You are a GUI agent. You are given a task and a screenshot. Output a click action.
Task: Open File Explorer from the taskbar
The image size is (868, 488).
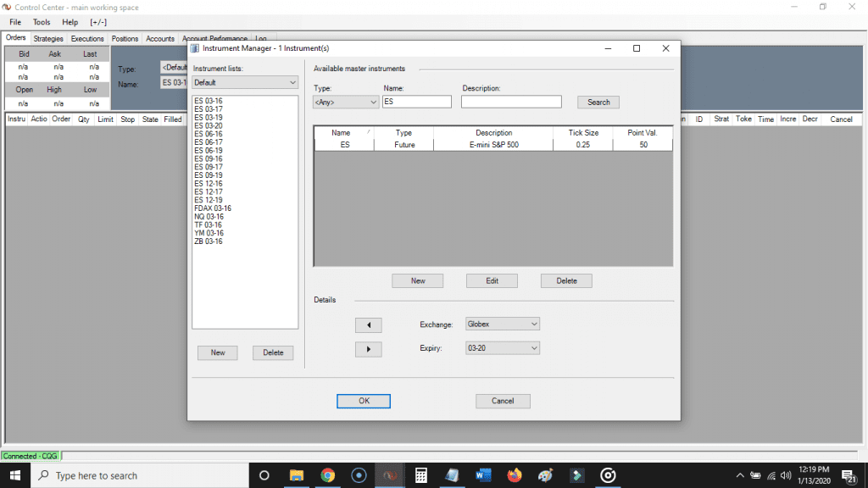pyautogui.click(x=296, y=475)
